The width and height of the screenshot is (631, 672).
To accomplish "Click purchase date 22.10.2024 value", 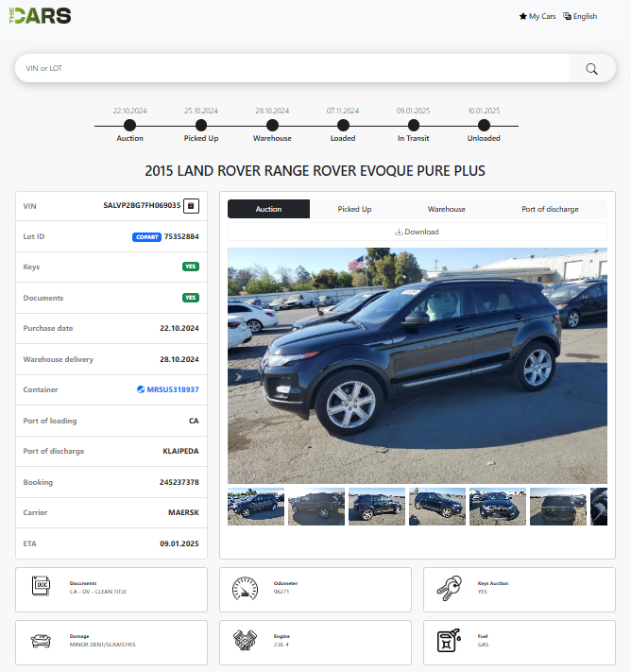I will 179,328.
